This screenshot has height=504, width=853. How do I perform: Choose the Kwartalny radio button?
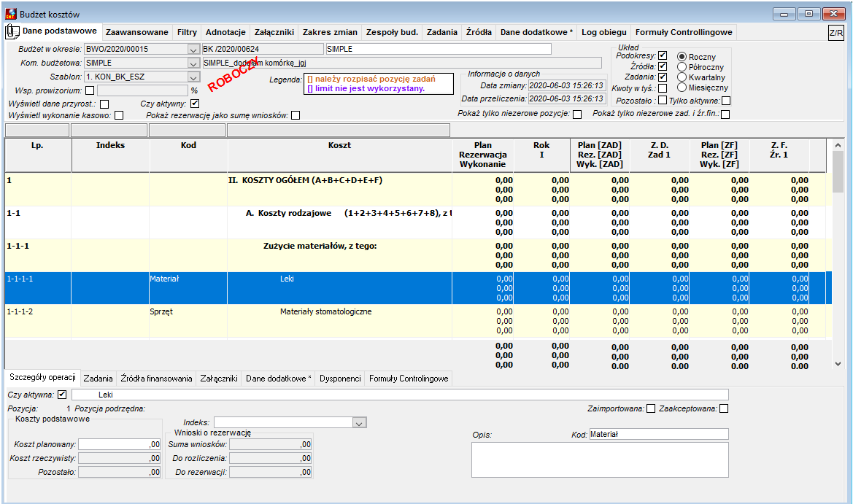tap(682, 77)
